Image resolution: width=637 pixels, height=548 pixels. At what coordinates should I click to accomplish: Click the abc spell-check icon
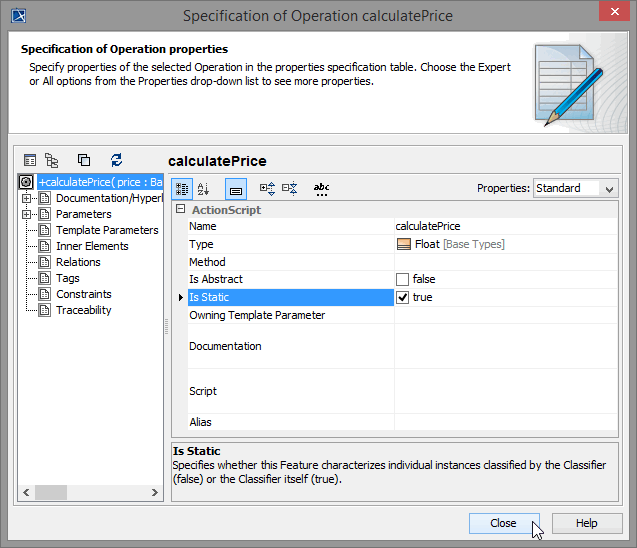(321, 188)
